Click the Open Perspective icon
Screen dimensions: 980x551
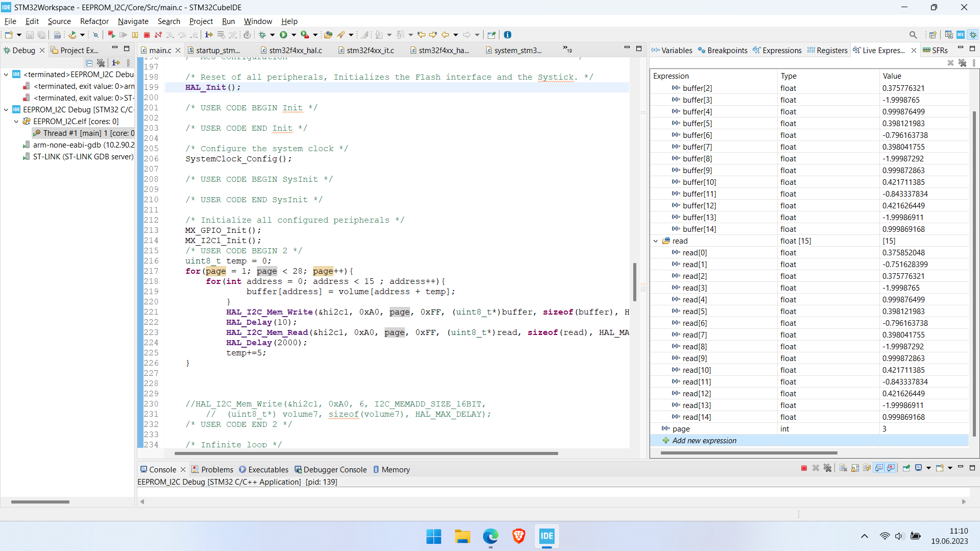tap(933, 35)
